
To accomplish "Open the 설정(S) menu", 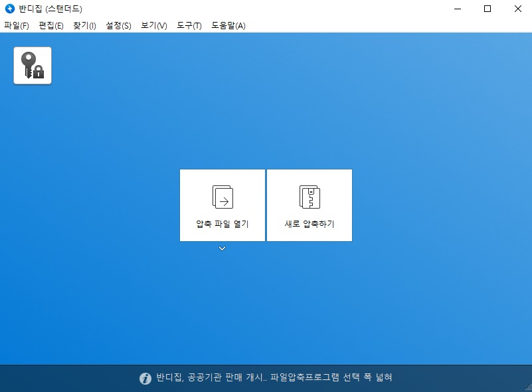I will click(117, 25).
